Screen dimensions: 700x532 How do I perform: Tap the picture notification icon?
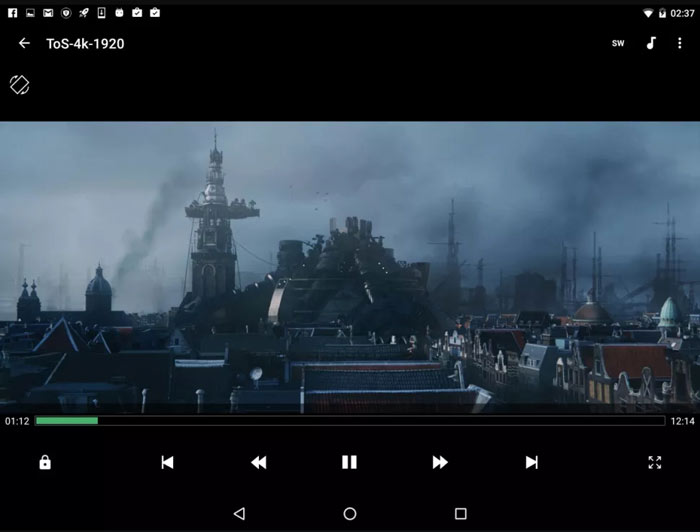click(x=30, y=13)
